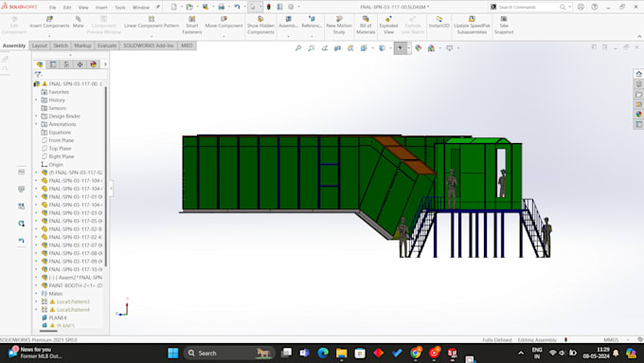Open Edit Appearance color icon
Viewport: 644px width, 363px height.
tap(418, 48)
